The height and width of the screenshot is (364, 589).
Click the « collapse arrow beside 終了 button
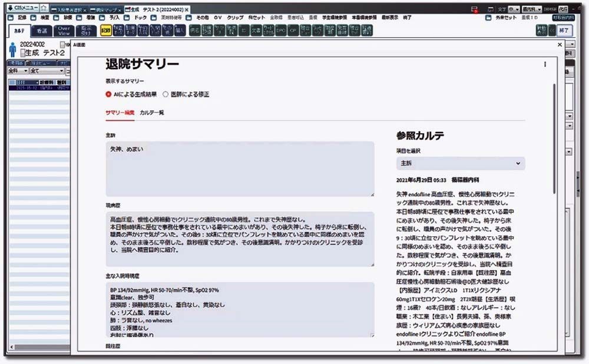point(551,31)
